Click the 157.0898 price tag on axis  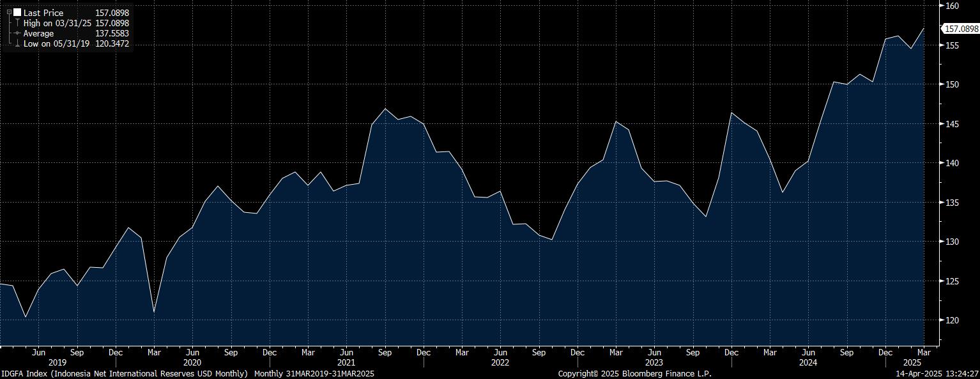click(961, 29)
